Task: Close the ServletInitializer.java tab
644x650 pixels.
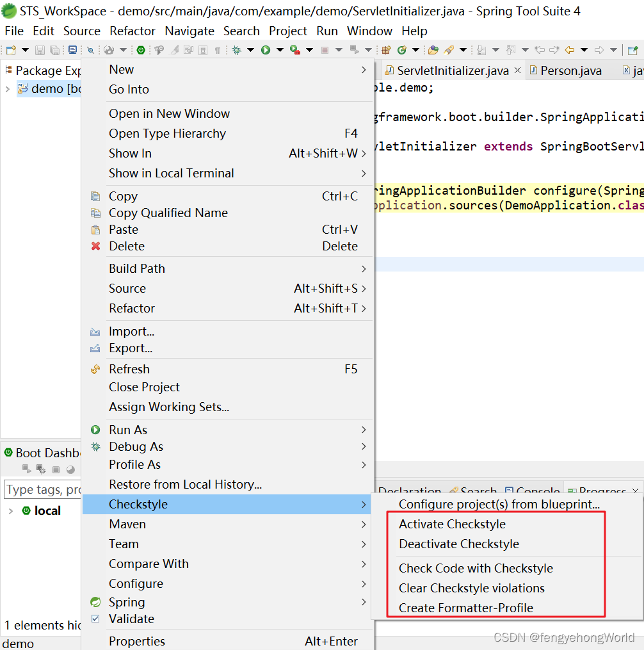Action: tap(517, 70)
